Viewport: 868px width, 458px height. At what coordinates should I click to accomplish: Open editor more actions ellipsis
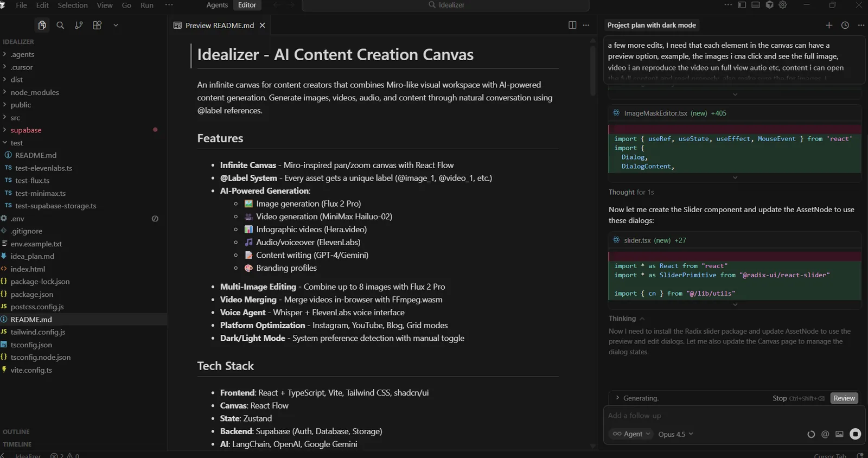click(586, 26)
